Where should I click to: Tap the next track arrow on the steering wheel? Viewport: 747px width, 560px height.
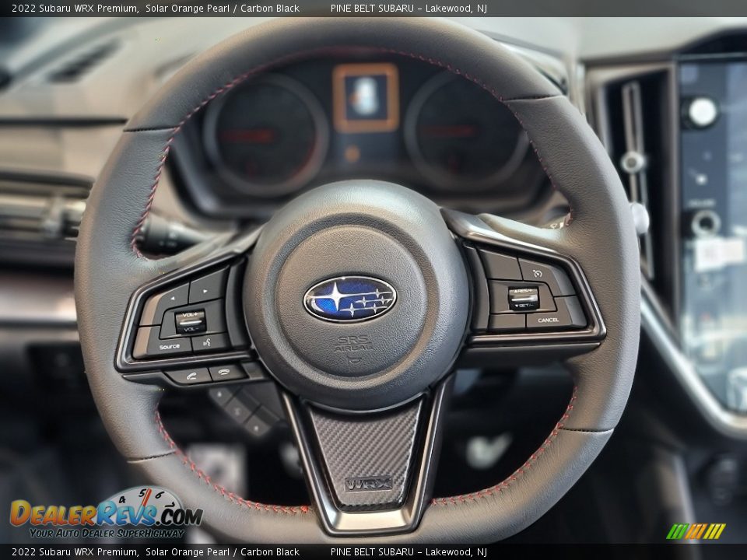205,289
